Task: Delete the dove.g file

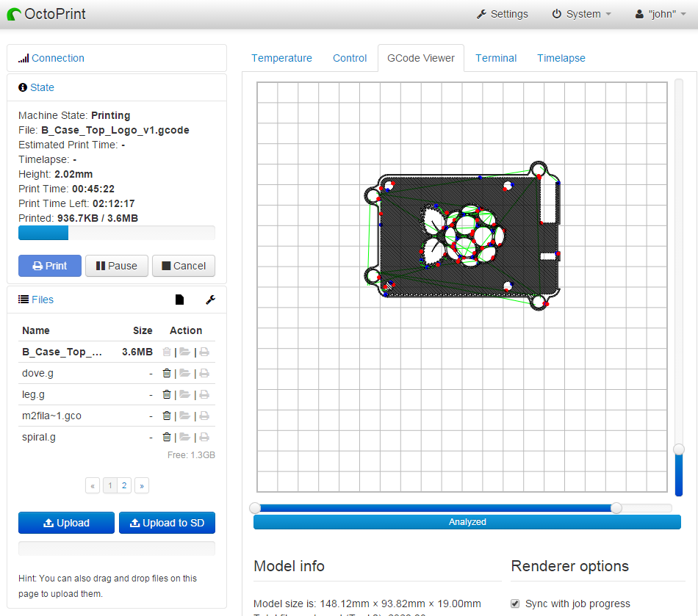Action: click(x=167, y=373)
